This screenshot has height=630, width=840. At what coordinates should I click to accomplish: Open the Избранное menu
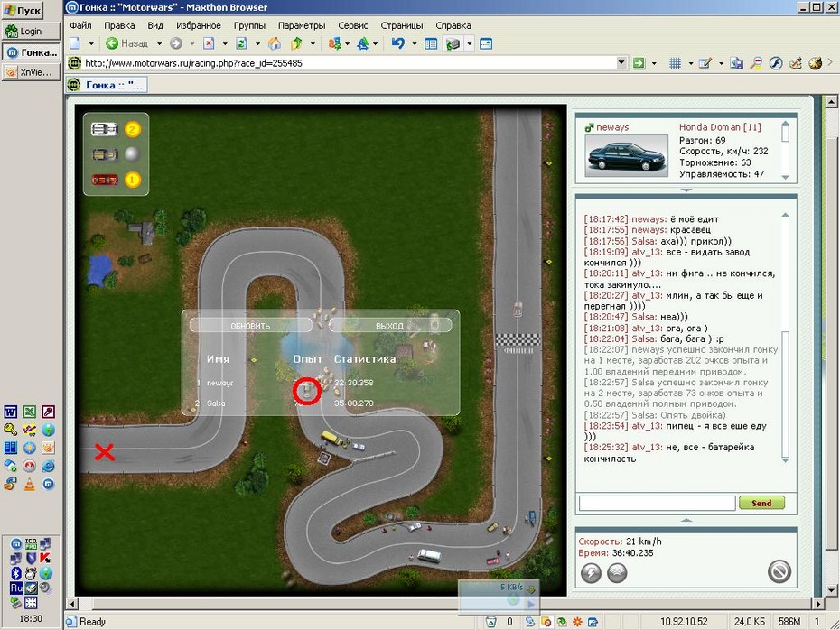tap(198, 25)
